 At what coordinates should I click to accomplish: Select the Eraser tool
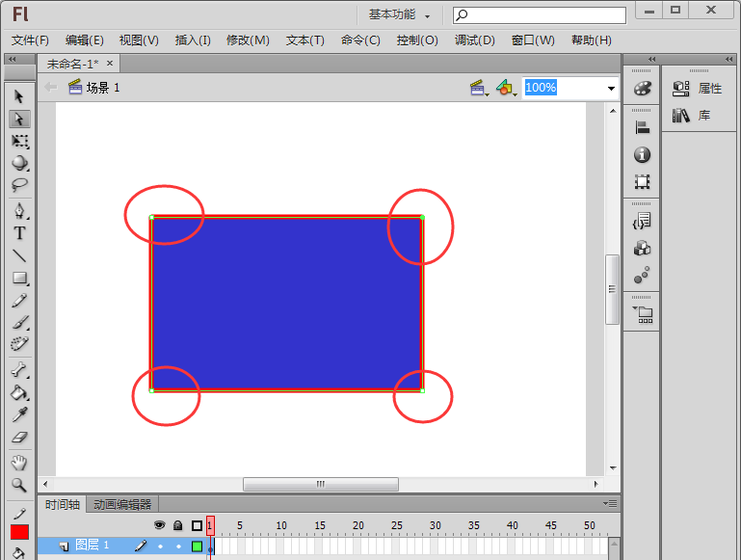(x=19, y=438)
